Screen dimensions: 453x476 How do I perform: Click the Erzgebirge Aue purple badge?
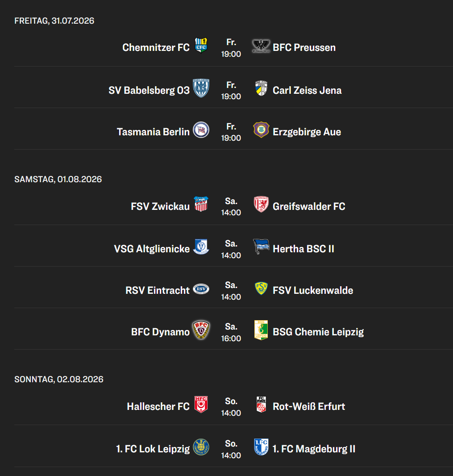261,130
